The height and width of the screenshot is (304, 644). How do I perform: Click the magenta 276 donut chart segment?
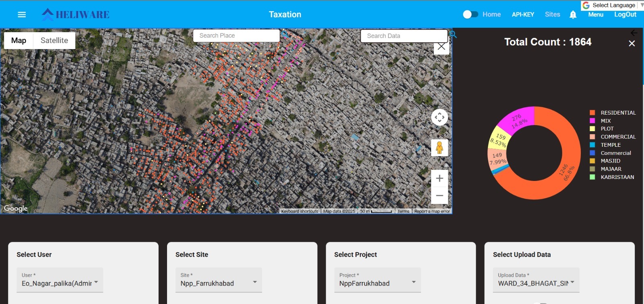click(x=518, y=120)
